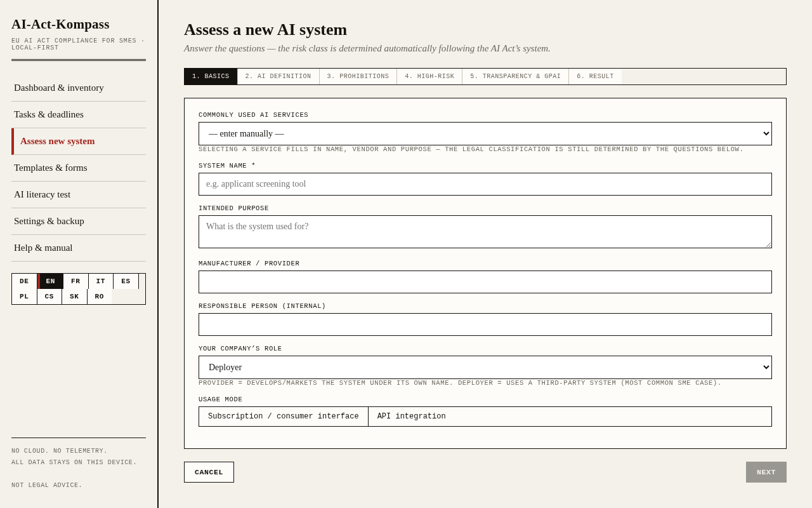Screen dimensions: 812x508
Task: Open the commonly used AI services dropdown
Action: (485, 133)
